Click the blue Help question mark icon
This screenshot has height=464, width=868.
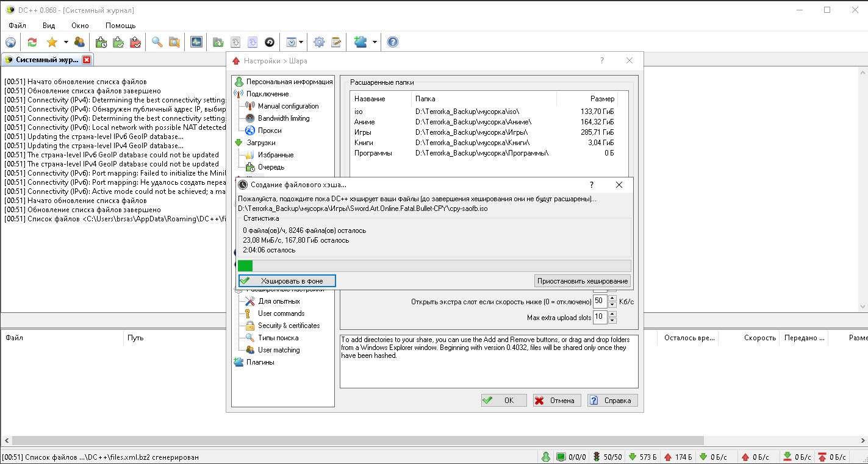pos(393,42)
